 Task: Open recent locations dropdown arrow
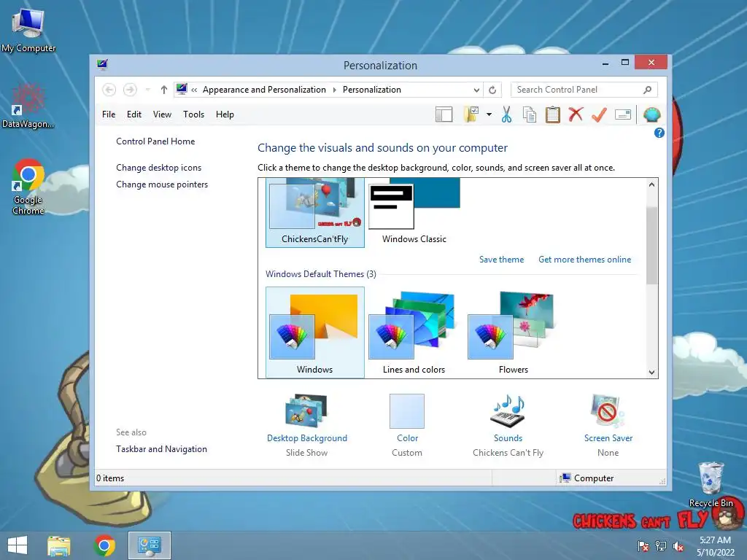(x=147, y=90)
